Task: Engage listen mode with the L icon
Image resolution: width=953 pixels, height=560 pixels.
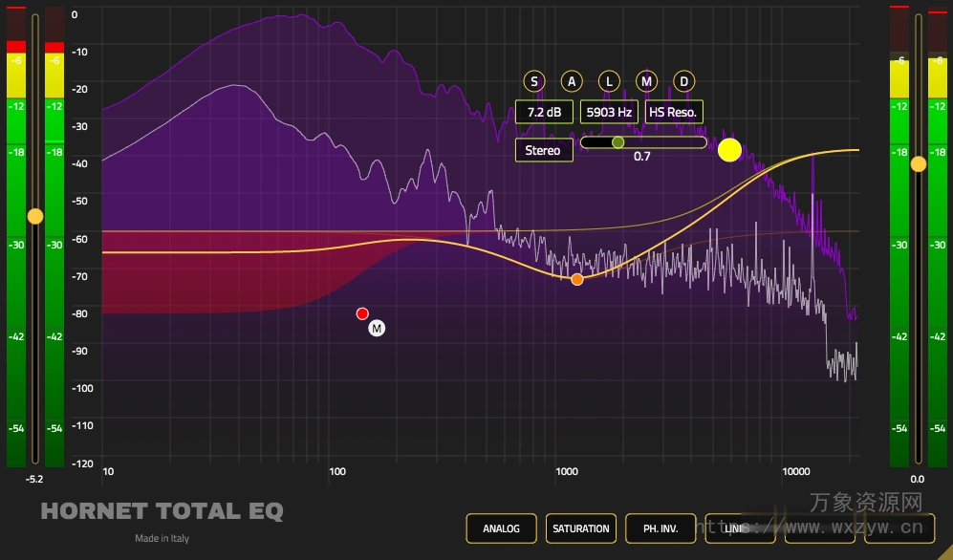Action: tap(608, 81)
